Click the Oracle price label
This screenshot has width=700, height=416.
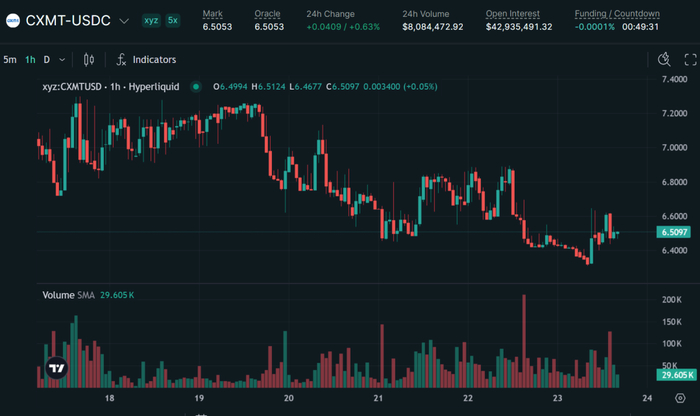pyautogui.click(x=267, y=14)
